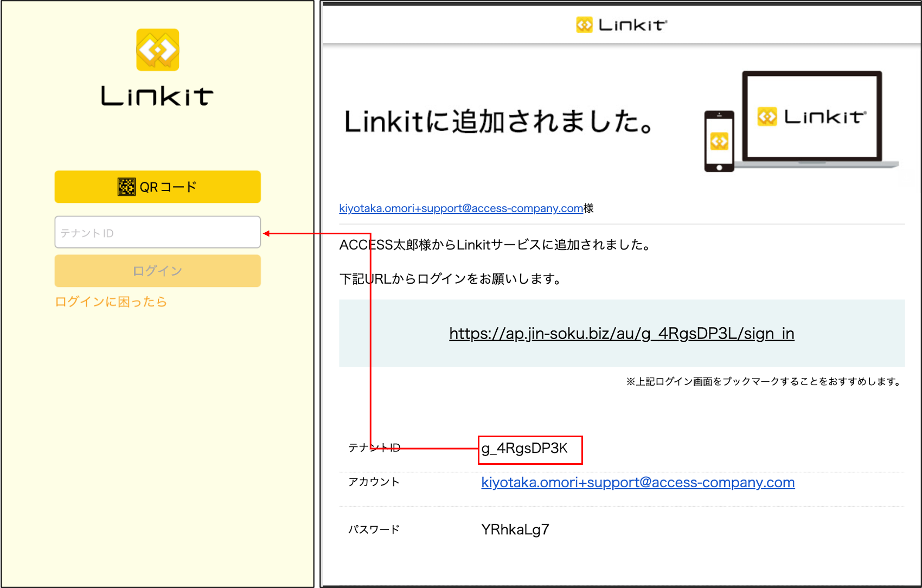
Task: Click the ログイン button
Action: (x=157, y=271)
